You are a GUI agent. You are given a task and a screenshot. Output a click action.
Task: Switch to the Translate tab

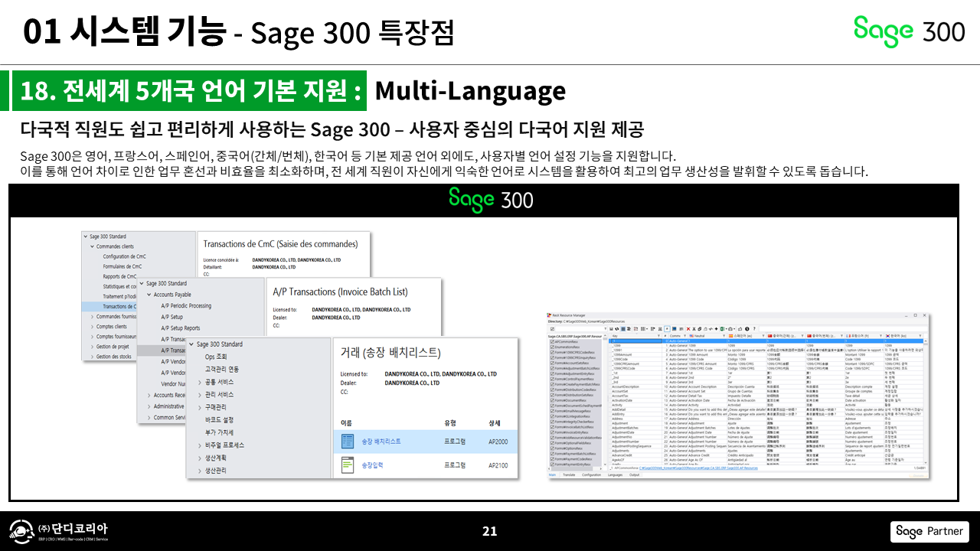coord(569,474)
